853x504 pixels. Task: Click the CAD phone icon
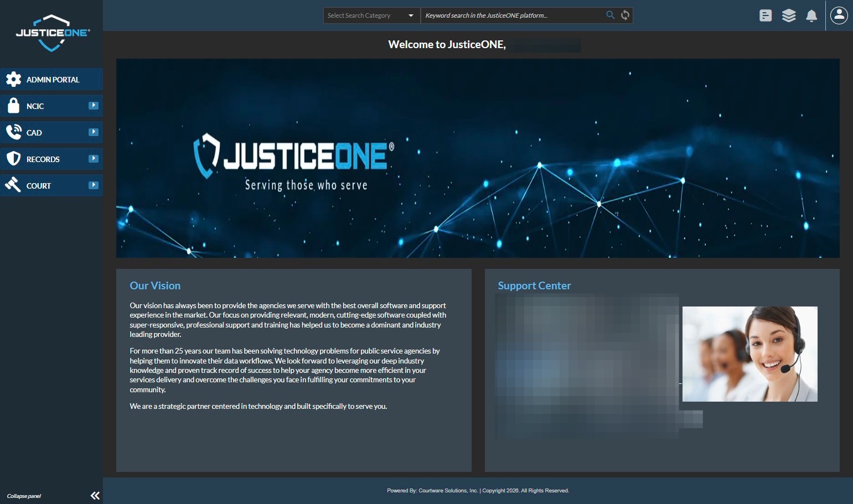13,132
